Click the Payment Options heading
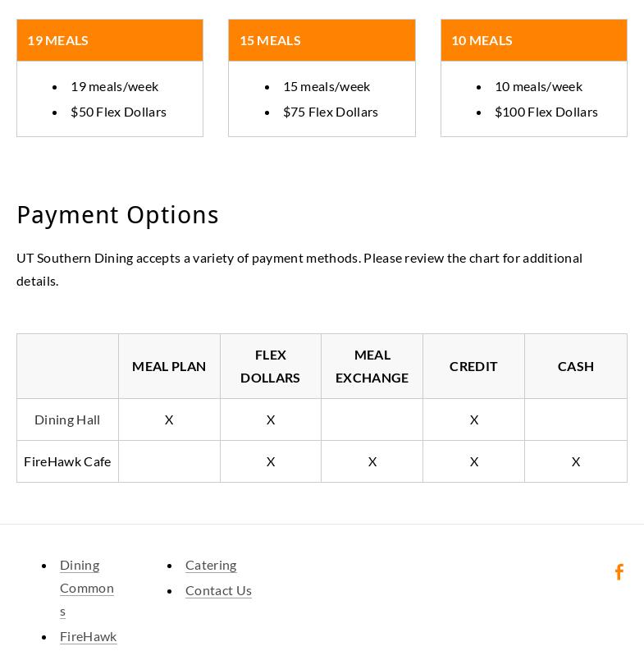644x651 pixels. [117, 215]
